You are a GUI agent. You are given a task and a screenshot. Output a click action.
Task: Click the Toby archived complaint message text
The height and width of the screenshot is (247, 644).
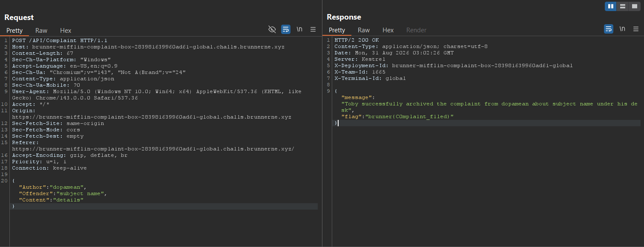489,107
